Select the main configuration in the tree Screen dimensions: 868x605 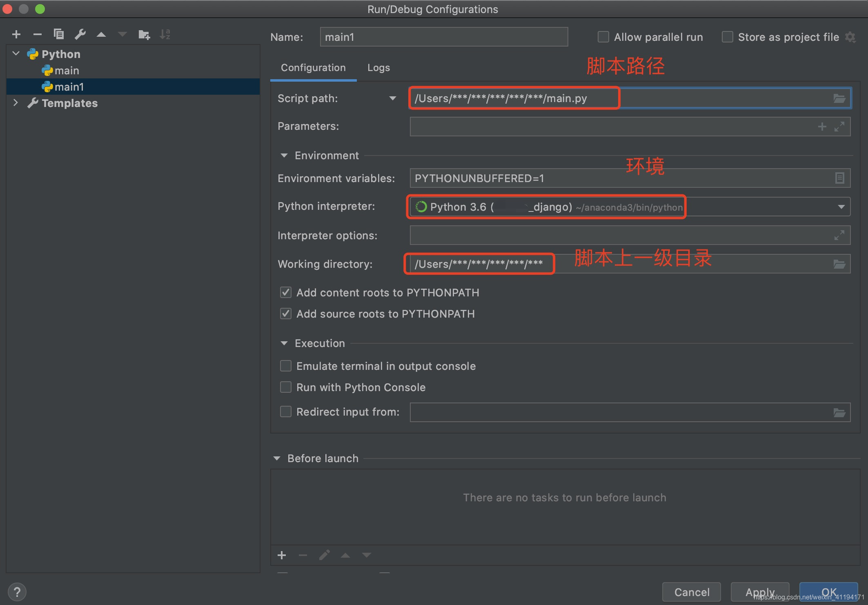click(67, 70)
